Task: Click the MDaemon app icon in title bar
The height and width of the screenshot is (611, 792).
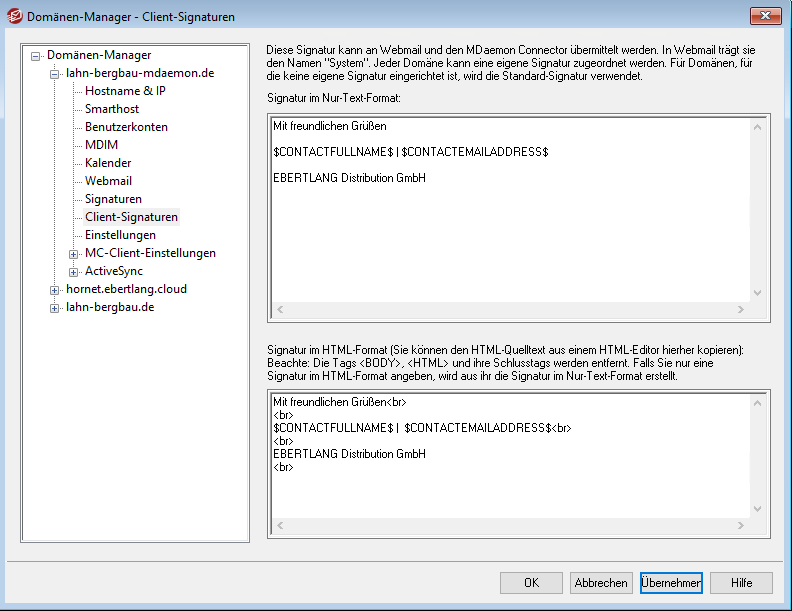Action: pos(16,15)
